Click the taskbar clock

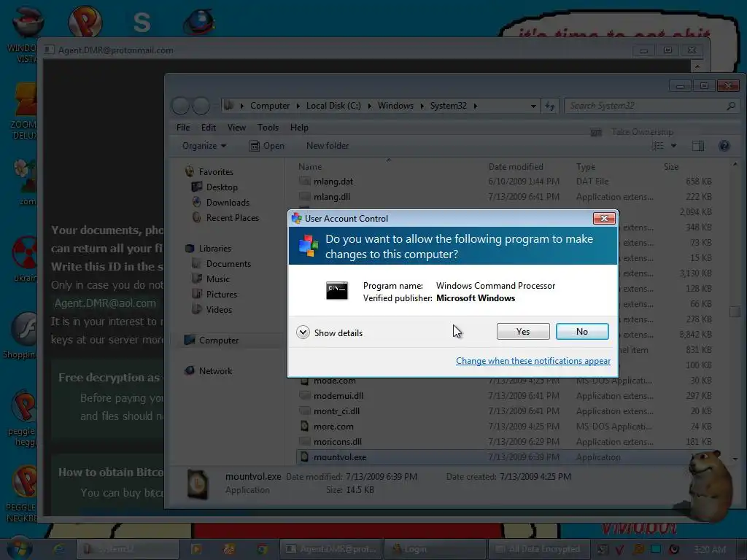pyautogui.click(x=710, y=550)
